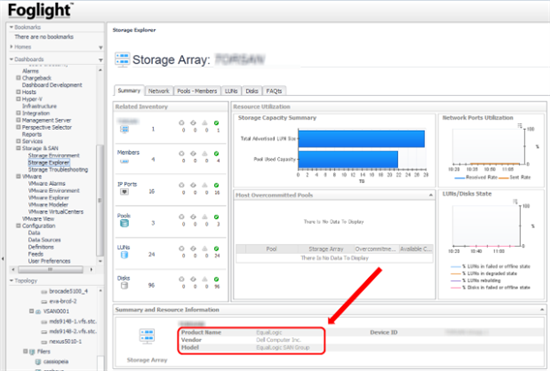This screenshot has width=550, height=371.
Task: Click the Pools cylinder icon
Action: 124,223
